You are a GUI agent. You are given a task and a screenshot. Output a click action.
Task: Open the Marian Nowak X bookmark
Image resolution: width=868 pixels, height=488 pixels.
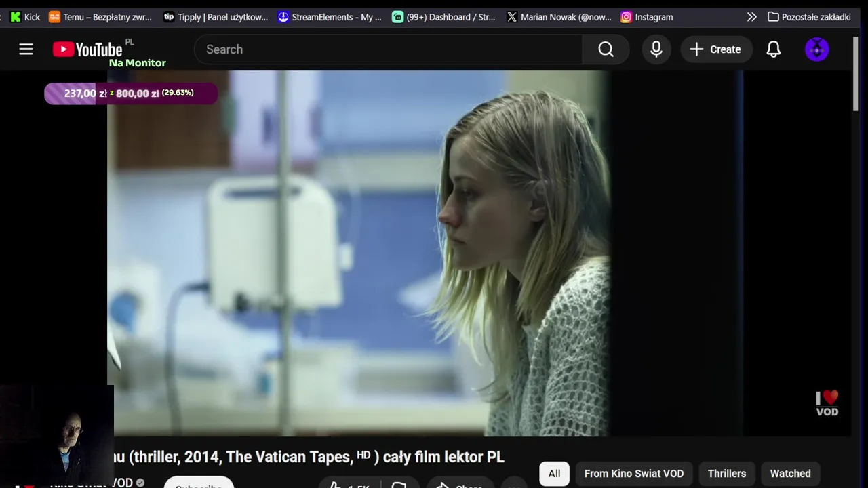(559, 17)
